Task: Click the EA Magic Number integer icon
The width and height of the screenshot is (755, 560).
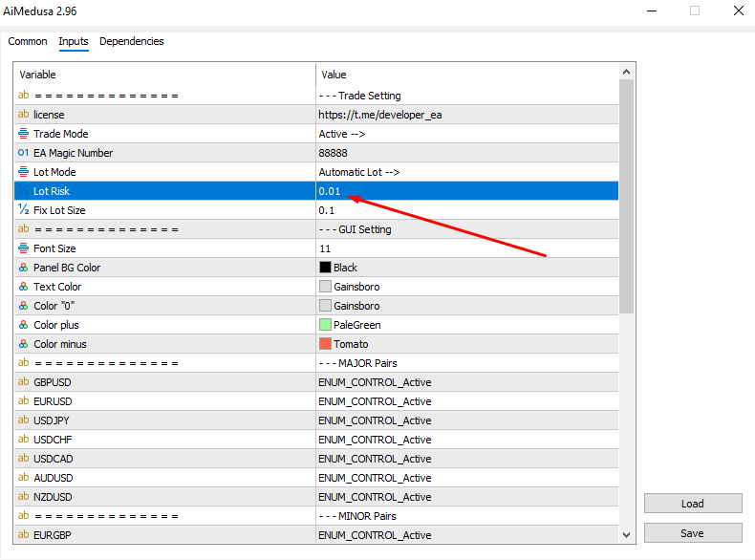Action: click(24, 153)
